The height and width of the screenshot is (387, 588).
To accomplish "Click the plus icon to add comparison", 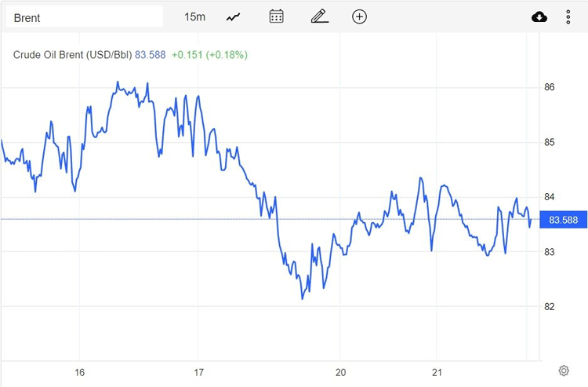I will click(359, 16).
